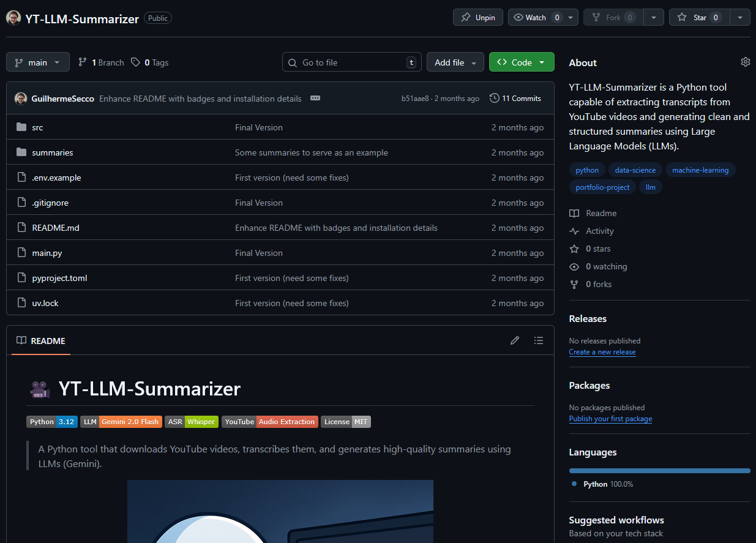Click GuilhermeSecco avatar in commit row
The width and height of the screenshot is (756, 543).
[21, 98]
